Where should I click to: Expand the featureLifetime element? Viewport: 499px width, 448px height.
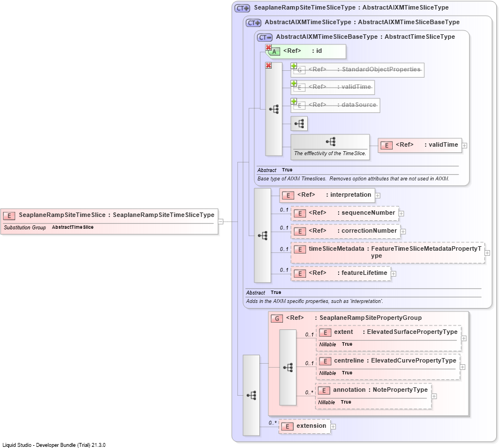[394, 274]
